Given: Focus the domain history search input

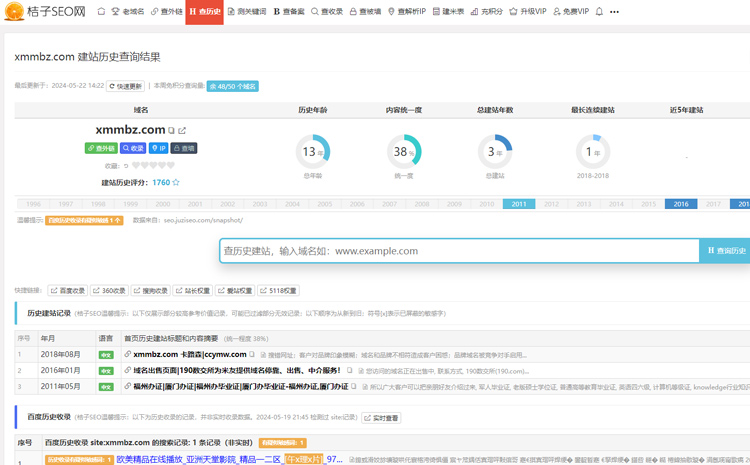Looking at the screenshot, I should tap(459, 251).
